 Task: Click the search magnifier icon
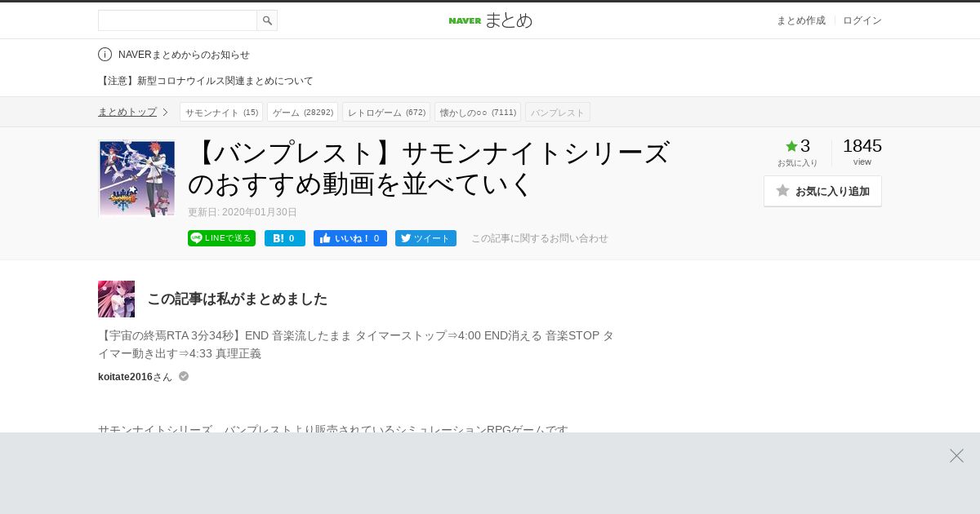(x=267, y=20)
